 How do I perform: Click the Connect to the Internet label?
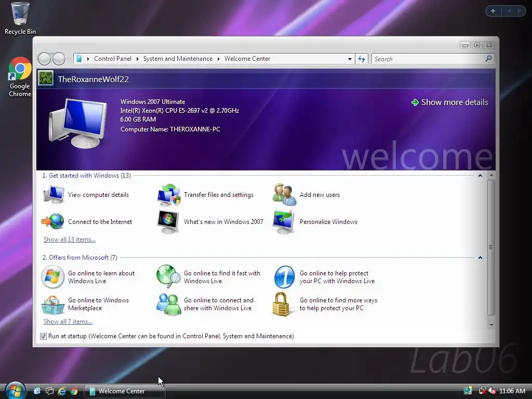(x=100, y=222)
